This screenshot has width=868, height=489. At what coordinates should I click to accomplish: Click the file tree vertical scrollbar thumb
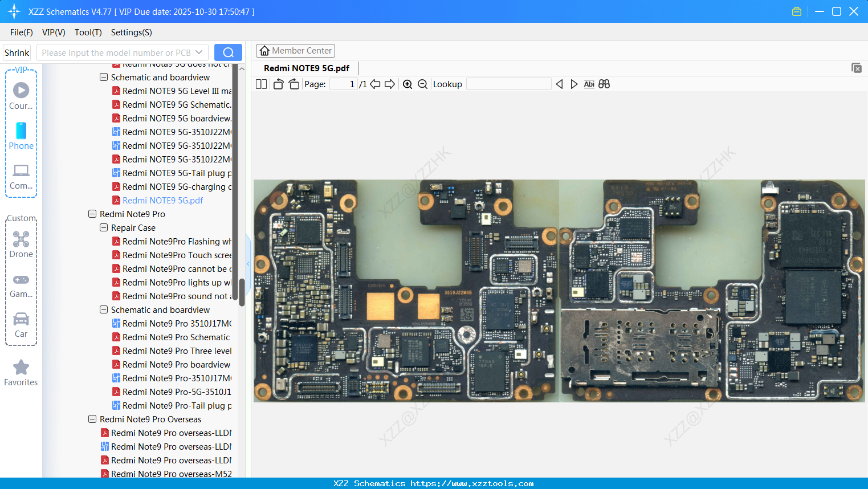(x=242, y=292)
